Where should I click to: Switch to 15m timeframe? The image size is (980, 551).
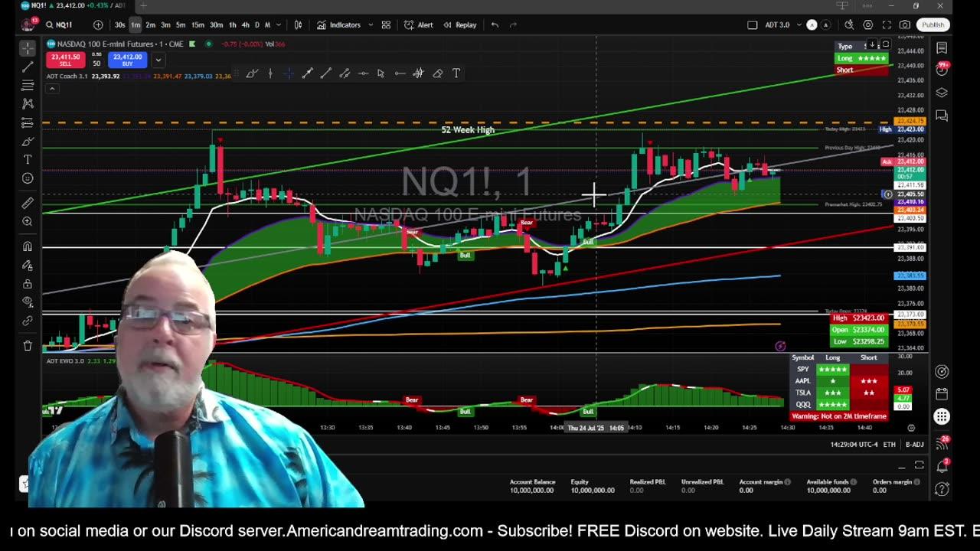coord(198,24)
